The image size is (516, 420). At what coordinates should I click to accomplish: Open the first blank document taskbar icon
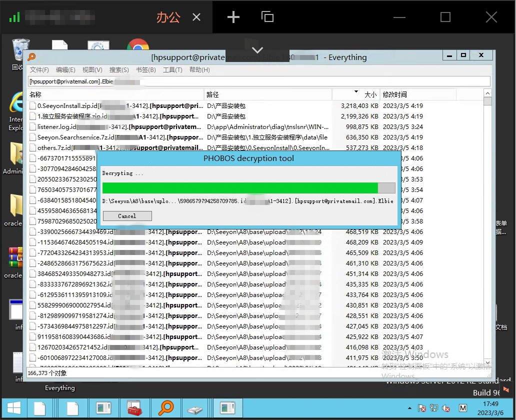40,408
